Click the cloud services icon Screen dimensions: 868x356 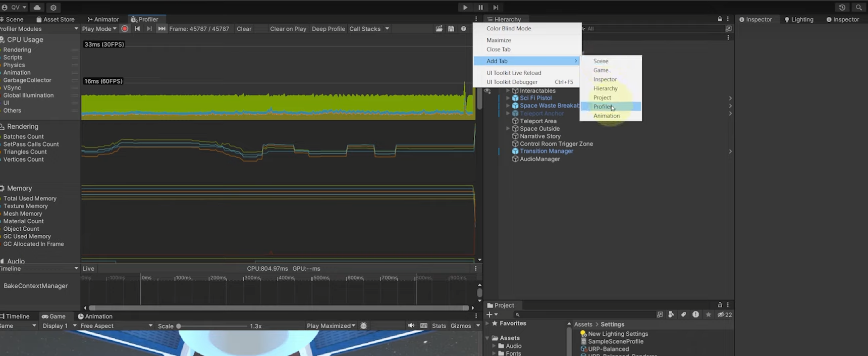click(x=37, y=8)
